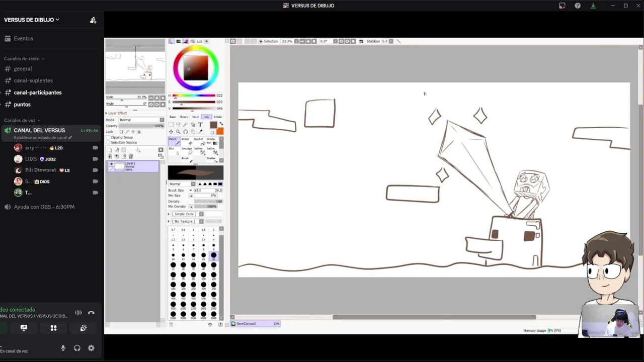Image resolution: width=644 pixels, height=362 pixels.
Task: Open the canal-participantes channel
Action: pyautogui.click(x=38, y=93)
